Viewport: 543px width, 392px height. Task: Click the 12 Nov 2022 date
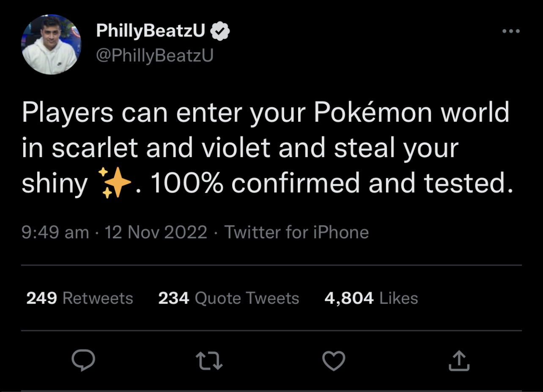point(156,232)
